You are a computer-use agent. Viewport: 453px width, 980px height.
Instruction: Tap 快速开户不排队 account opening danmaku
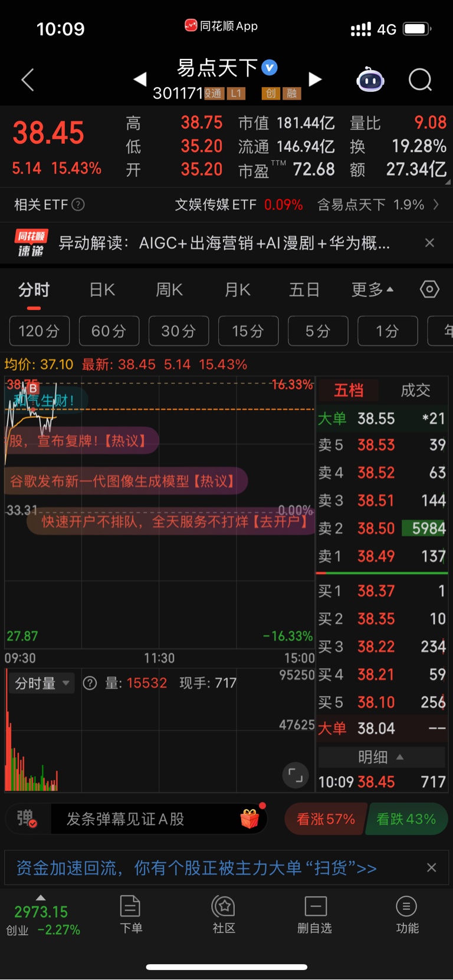click(x=171, y=522)
